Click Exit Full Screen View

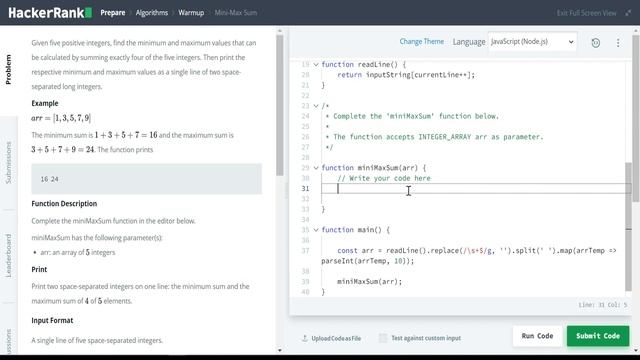pyautogui.click(x=587, y=13)
